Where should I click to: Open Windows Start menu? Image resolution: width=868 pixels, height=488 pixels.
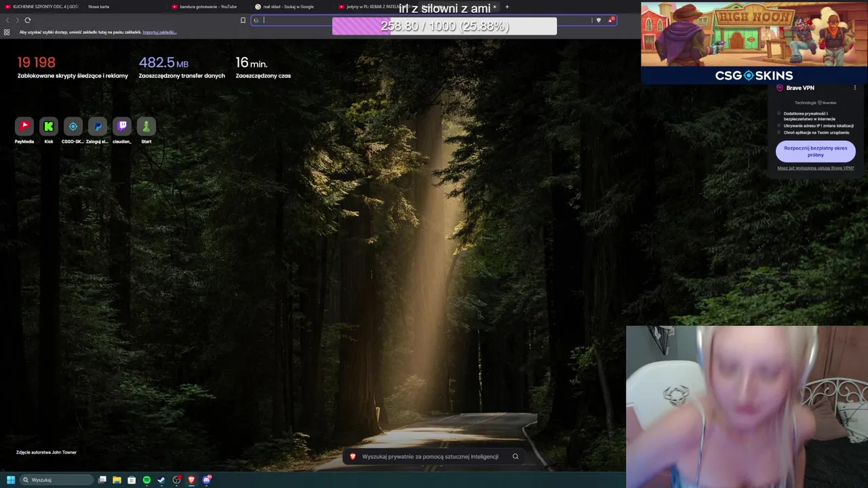tap(11, 480)
